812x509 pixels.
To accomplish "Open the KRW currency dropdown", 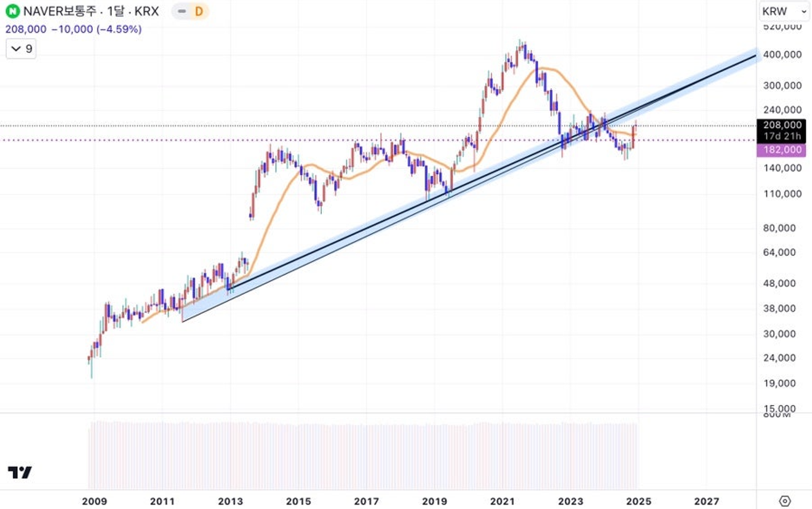I will coord(784,11).
